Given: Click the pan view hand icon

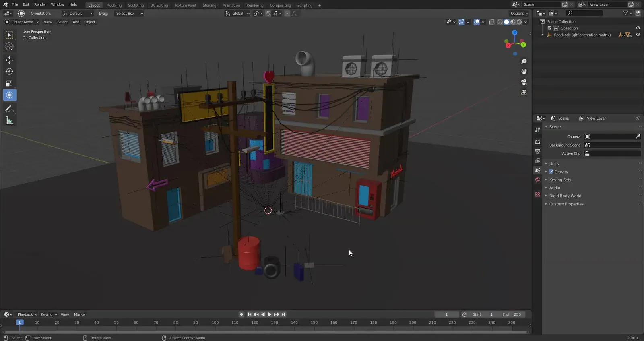Looking at the screenshot, I should (524, 72).
